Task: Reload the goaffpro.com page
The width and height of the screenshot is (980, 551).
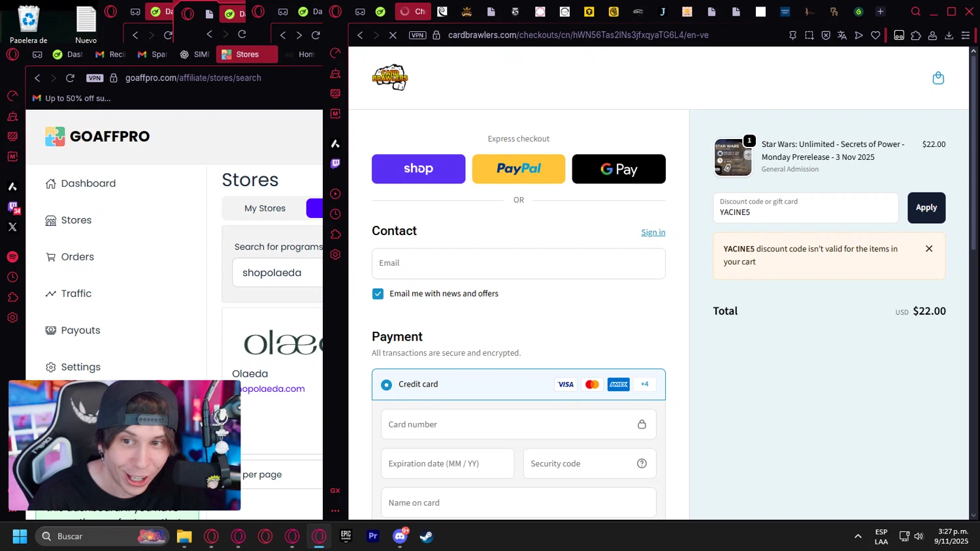Action: pos(70,78)
